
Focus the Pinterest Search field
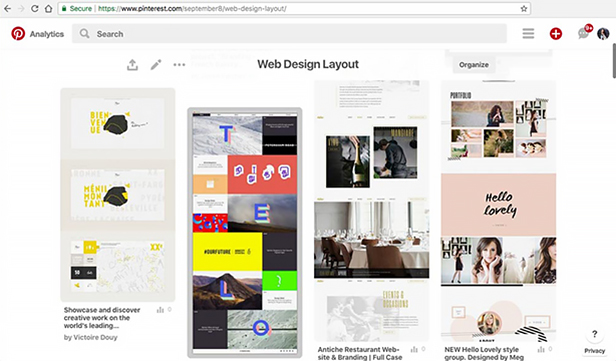tap(289, 34)
